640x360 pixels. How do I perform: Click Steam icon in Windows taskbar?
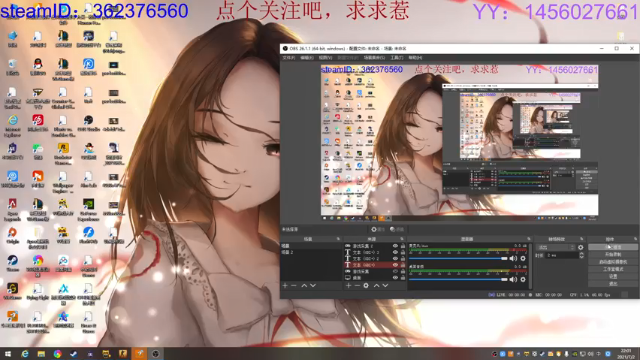pos(73,354)
